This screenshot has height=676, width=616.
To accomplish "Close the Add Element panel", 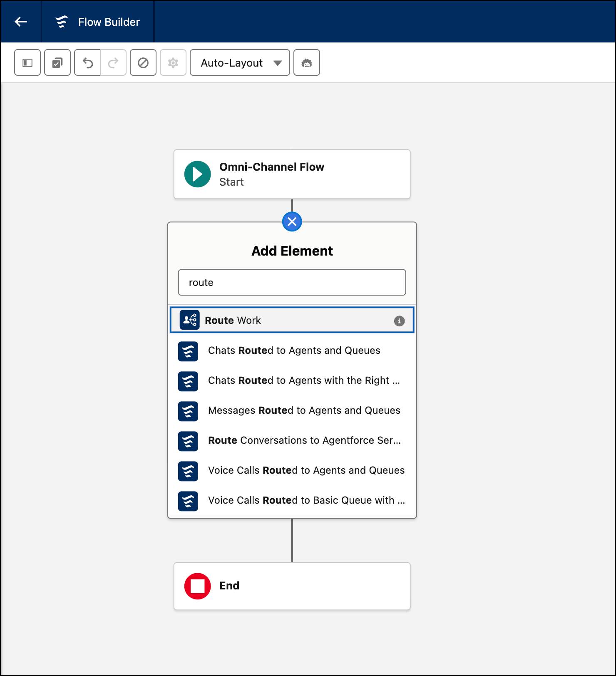I will point(292,222).
